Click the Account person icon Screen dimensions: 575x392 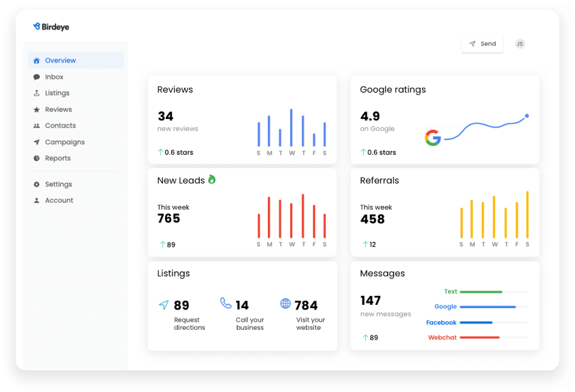(37, 201)
